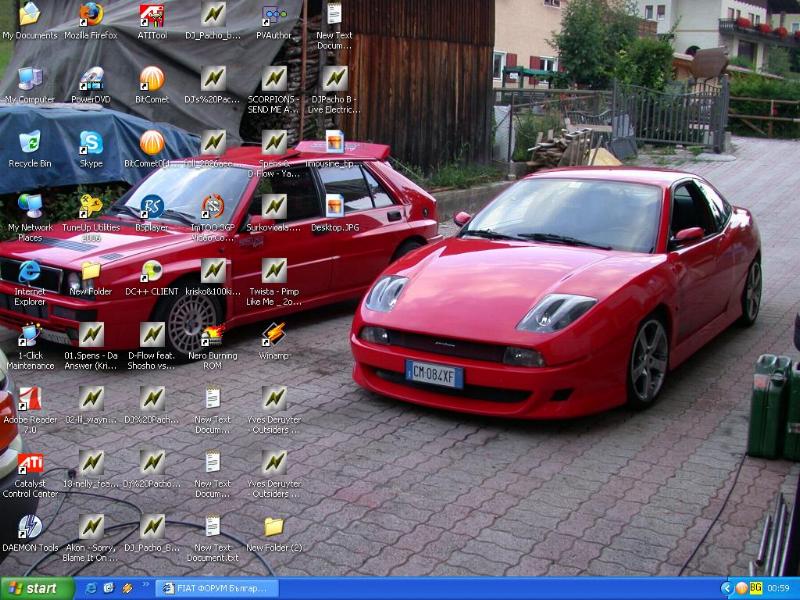Expand the Quick Launch overflow chevron

coord(146,585)
